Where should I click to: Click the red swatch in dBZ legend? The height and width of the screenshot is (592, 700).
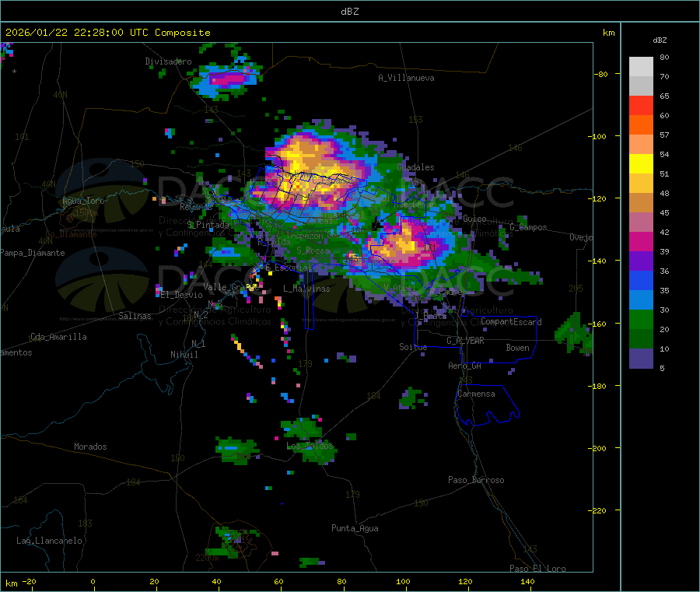click(x=641, y=105)
